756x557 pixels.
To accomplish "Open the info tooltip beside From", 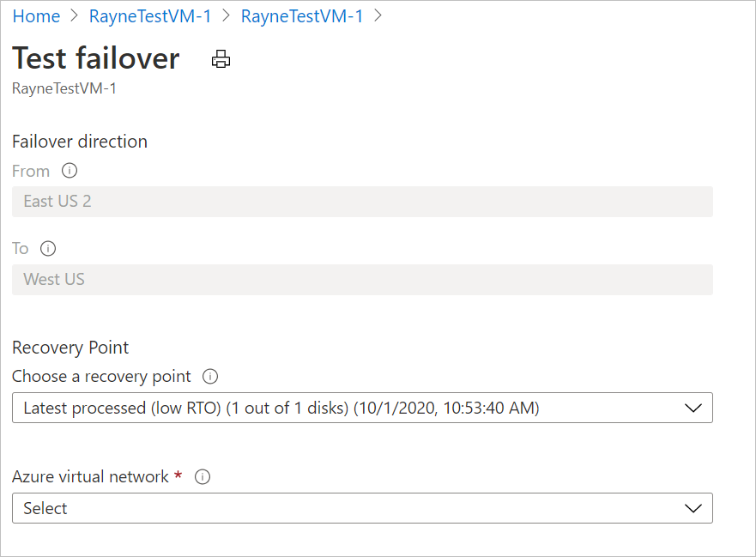I will point(69,171).
